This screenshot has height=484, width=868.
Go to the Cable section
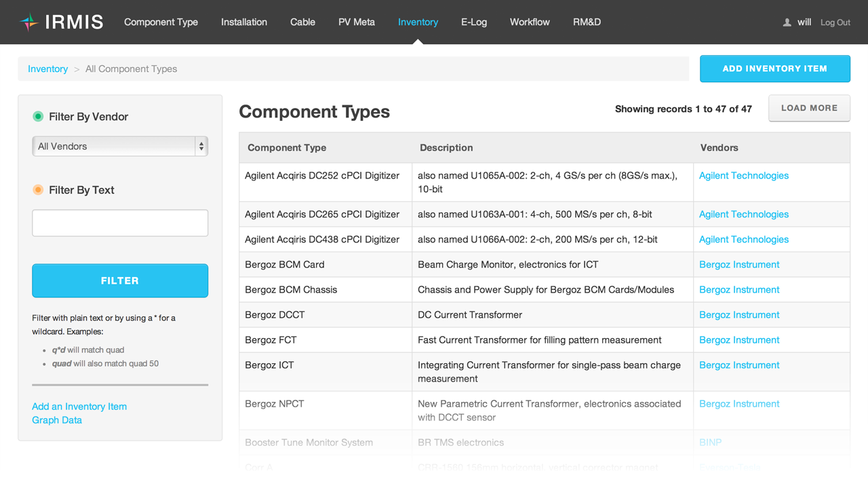click(302, 22)
